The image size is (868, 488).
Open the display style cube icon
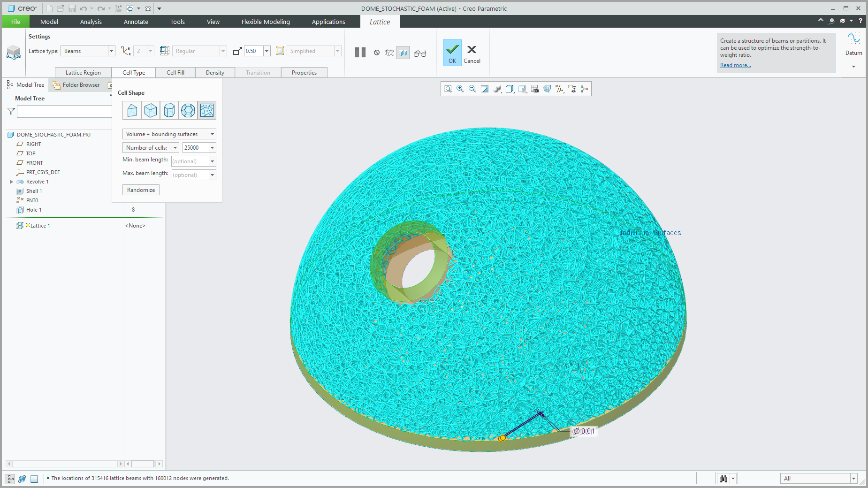pos(510,89)
